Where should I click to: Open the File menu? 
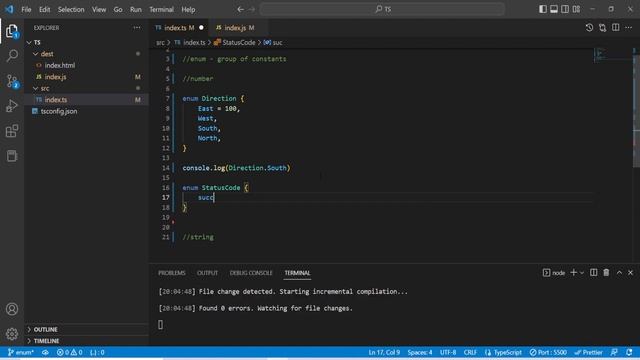click(26, 9)
